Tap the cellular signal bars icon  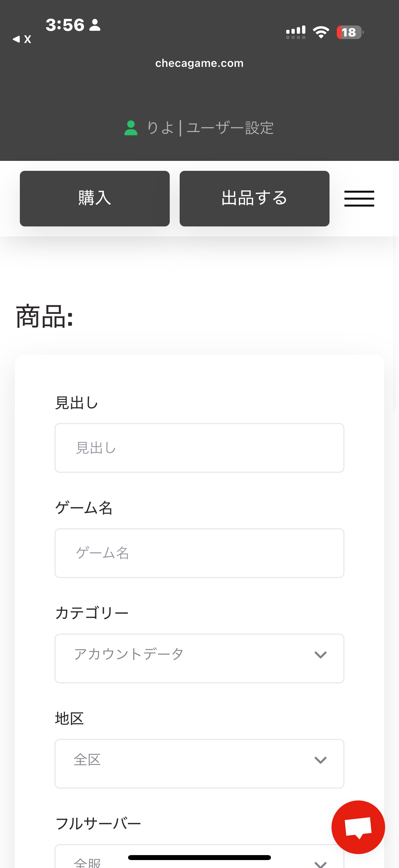point(296,32)
